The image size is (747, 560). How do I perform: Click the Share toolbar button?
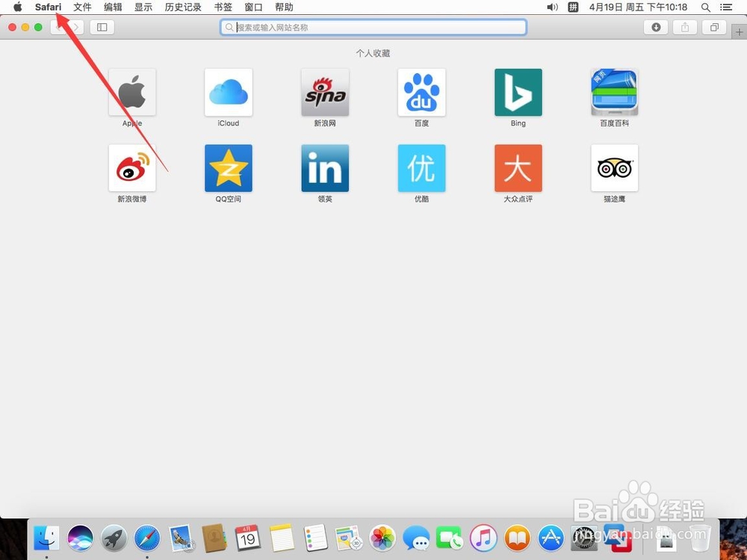[685, 27]
